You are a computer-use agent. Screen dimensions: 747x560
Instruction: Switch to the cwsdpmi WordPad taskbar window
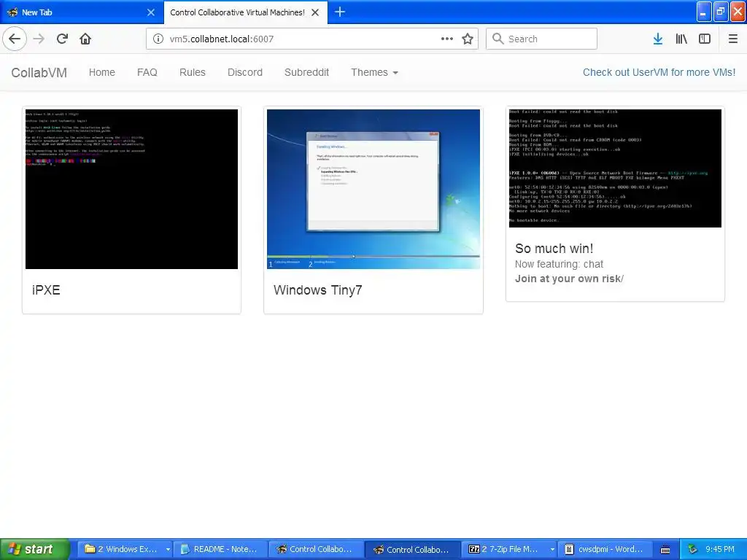tap(605, 549)
